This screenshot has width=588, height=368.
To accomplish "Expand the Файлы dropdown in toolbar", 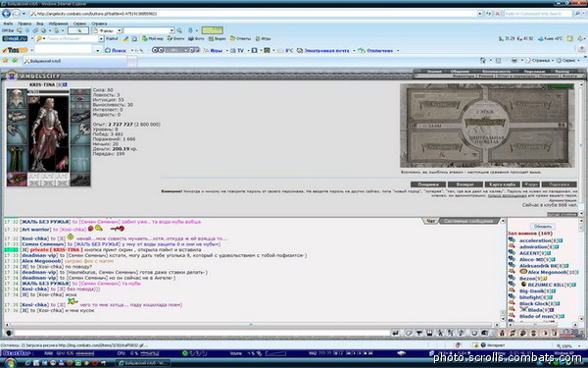I will (120, 30).
